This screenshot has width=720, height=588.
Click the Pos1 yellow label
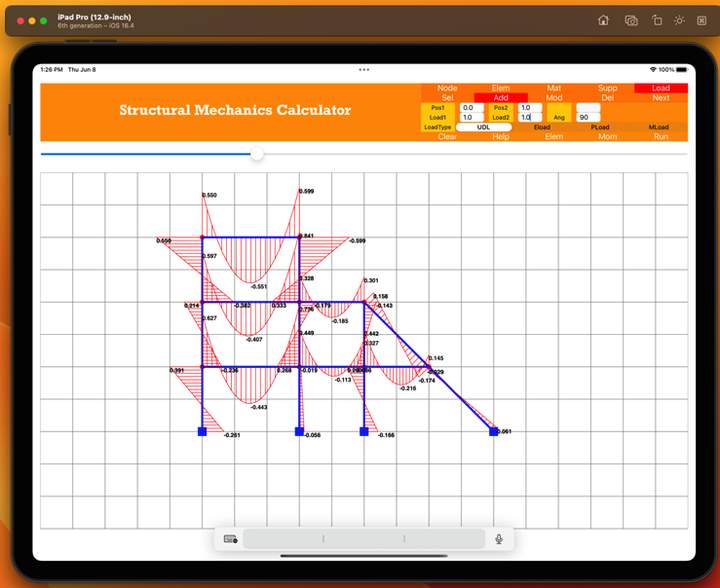click(x=438, y=107)
